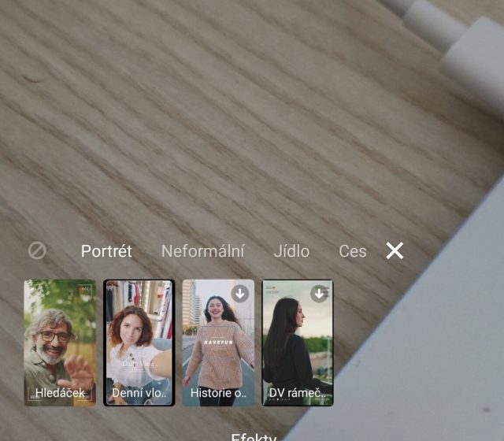Click the "Historie o.." caption text
Screen dimensions: 504x441
tap(218, 392)
